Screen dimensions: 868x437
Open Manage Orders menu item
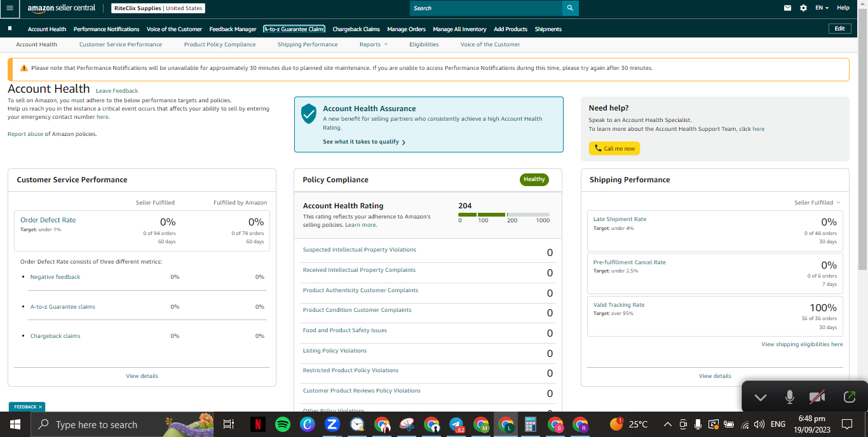pyautogui.click(x=406, y=29)
